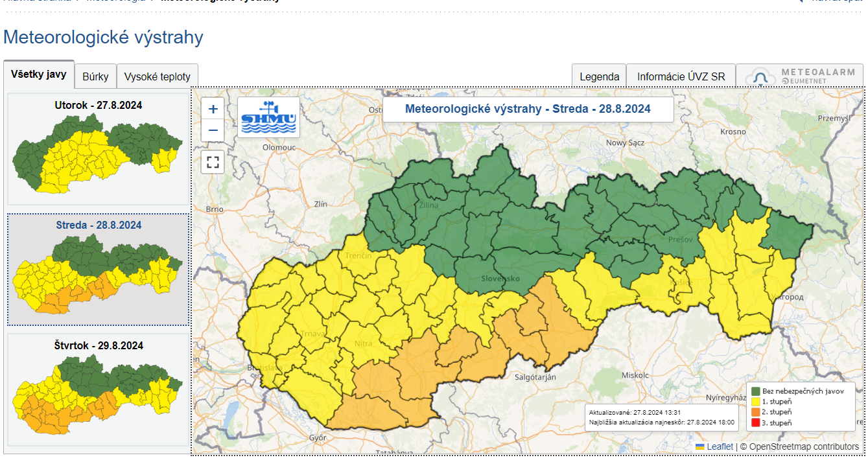The image size is (868, 462).
Task: Select the Streda 28.8.2024 map thumbnail
Action: [98, 270]
